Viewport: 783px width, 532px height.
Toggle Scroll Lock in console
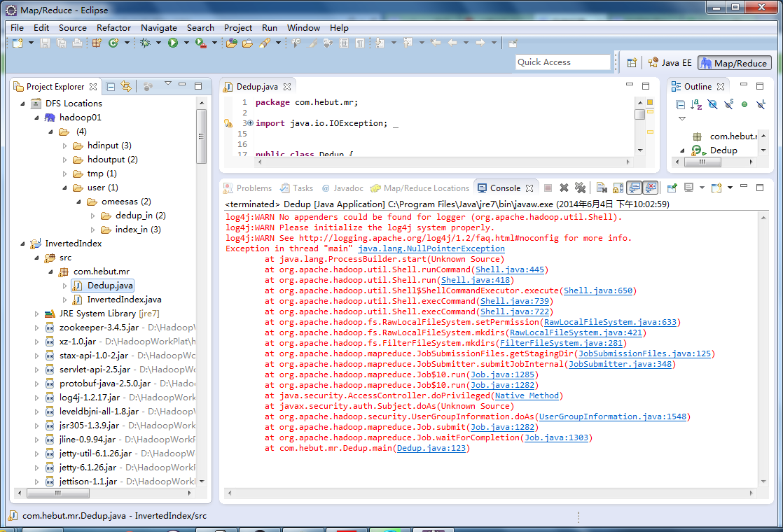coord(618,188)
